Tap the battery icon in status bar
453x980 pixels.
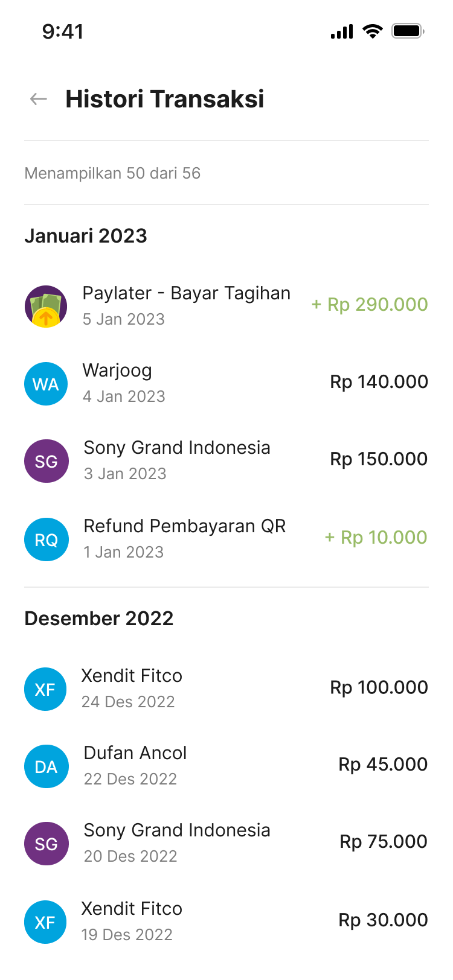(408, 31)
